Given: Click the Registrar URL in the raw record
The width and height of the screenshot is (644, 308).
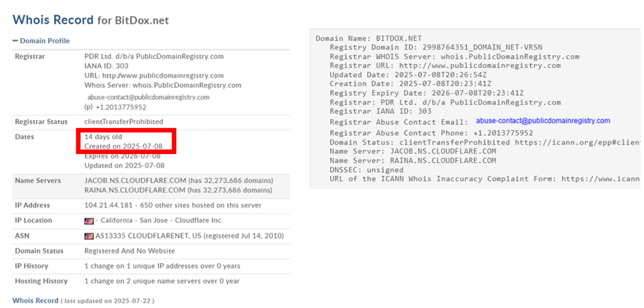Looking at the screenshot, I should (480, 66).
